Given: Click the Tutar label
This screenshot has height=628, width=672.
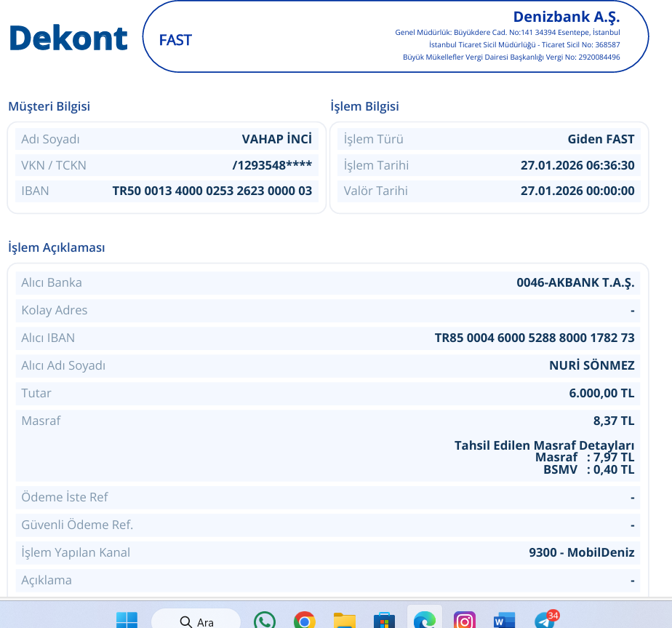Looking at the screenshot, I should 36,394.
